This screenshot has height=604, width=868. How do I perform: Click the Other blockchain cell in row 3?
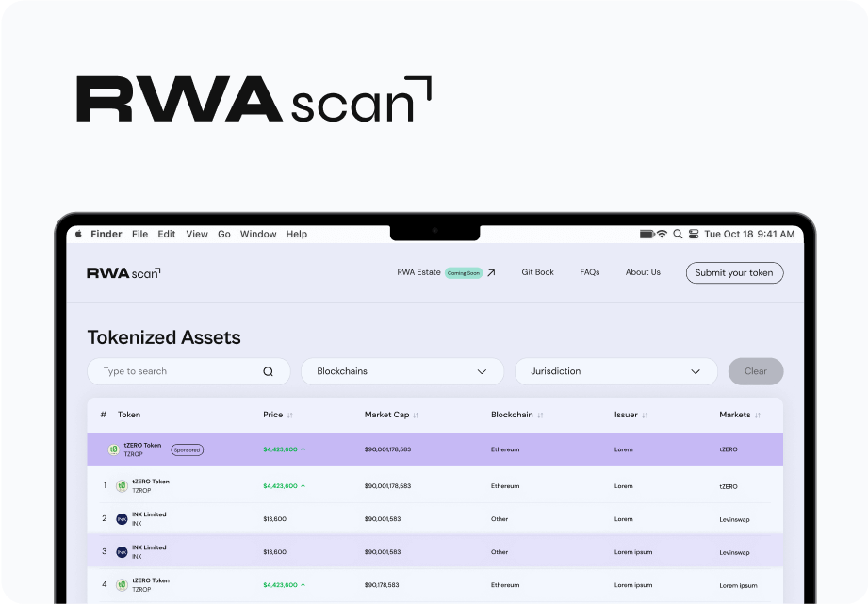pos(500,552)
